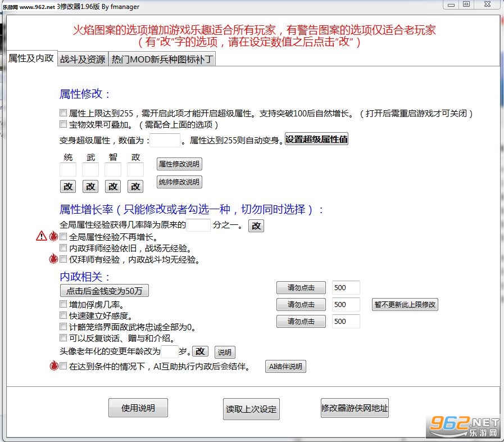Click the third 请勿点击 button
This screenshot has height=442, width=504.
(x=301, y=321)
